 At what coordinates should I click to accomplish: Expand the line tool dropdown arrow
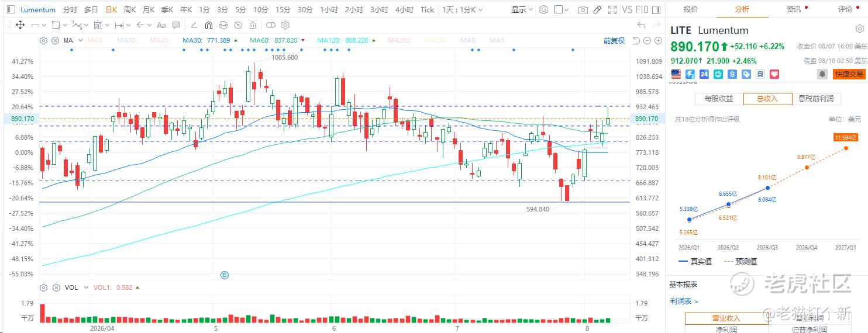point(44,25)
